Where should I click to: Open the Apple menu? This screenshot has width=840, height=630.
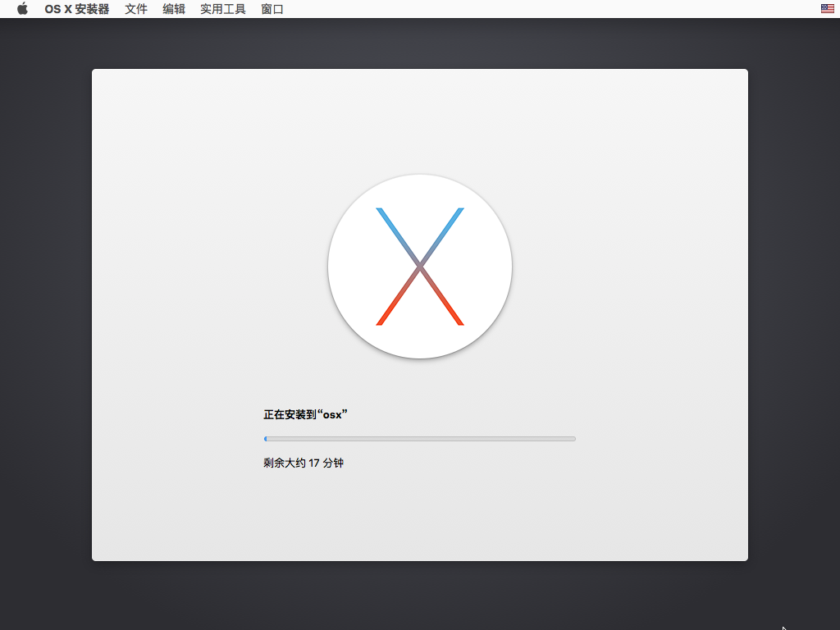[22, 8]
